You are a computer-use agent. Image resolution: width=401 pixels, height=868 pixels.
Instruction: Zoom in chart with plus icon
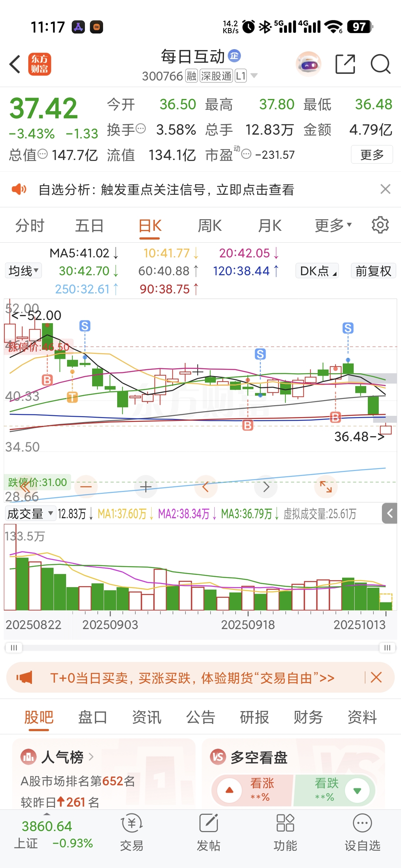point(146,487)
